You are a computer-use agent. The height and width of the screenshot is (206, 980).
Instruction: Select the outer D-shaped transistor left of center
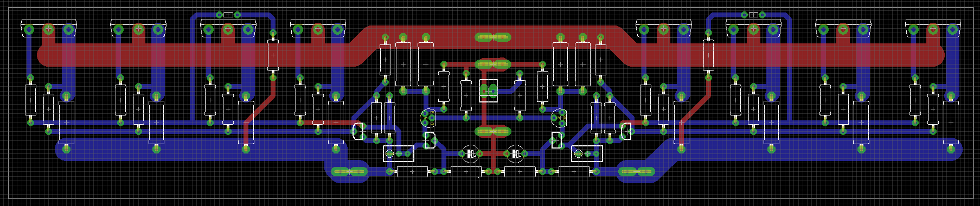(358, 131)
